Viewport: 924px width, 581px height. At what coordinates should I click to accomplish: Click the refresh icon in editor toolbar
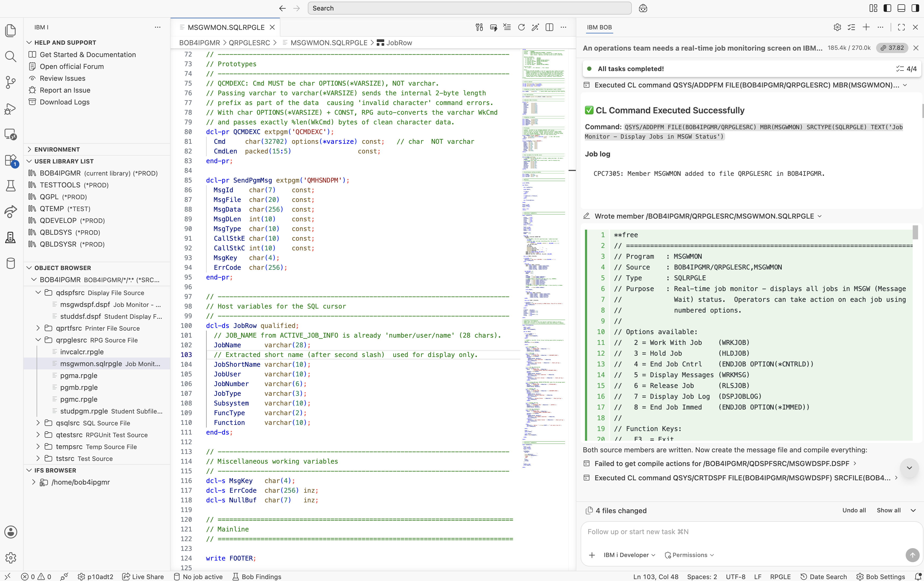[x=521, y=27]
